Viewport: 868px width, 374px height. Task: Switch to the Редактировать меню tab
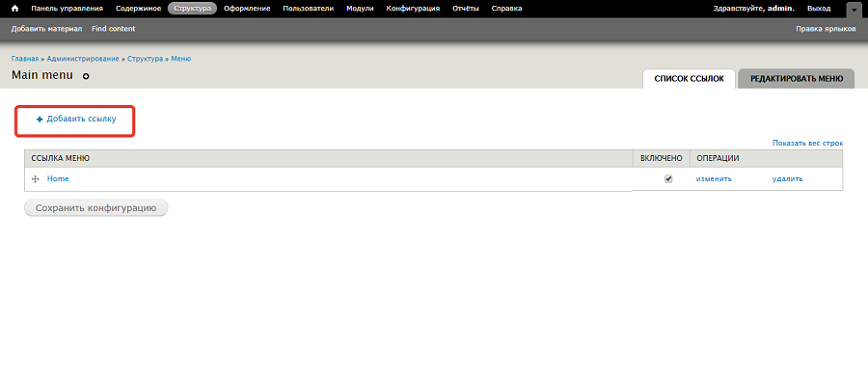pyautogui.click(x=797, y=79)
